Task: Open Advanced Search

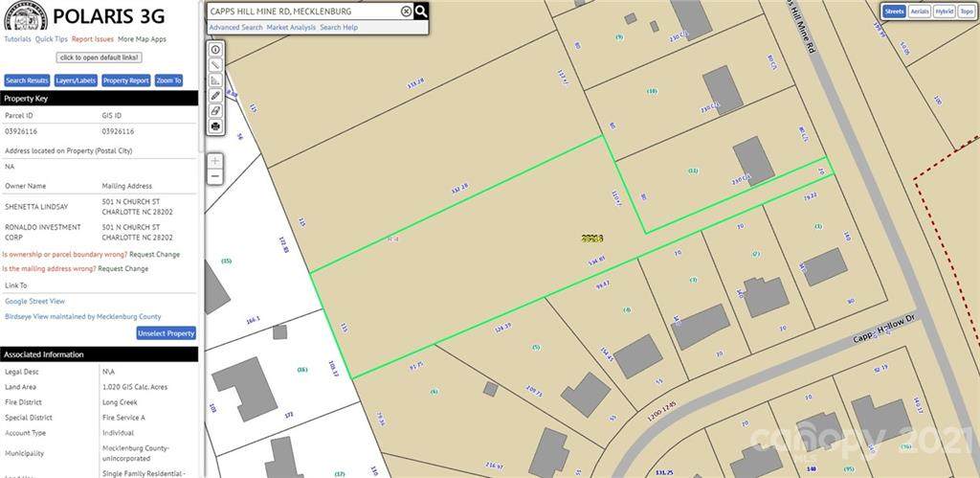Action: [235, 28]
